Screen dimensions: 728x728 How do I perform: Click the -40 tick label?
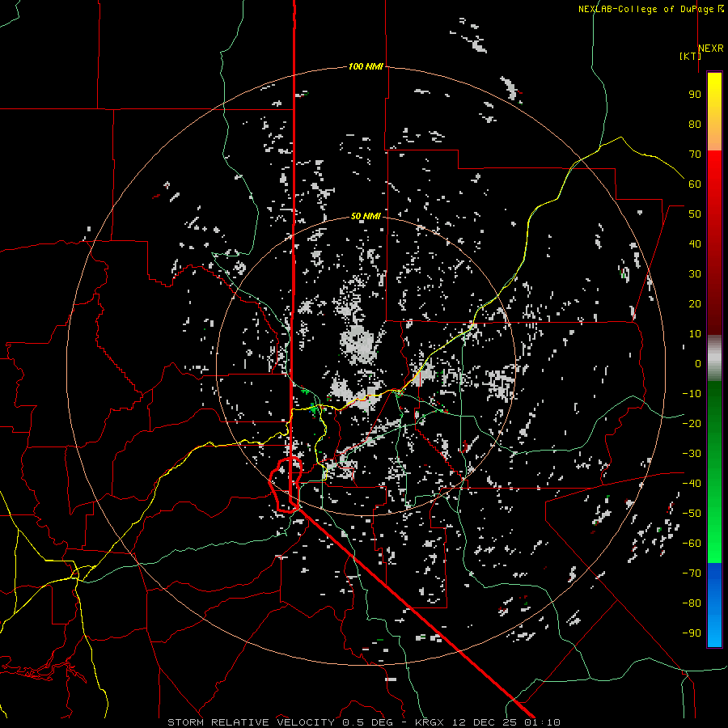pyautogui.click(x=692, y=484)
